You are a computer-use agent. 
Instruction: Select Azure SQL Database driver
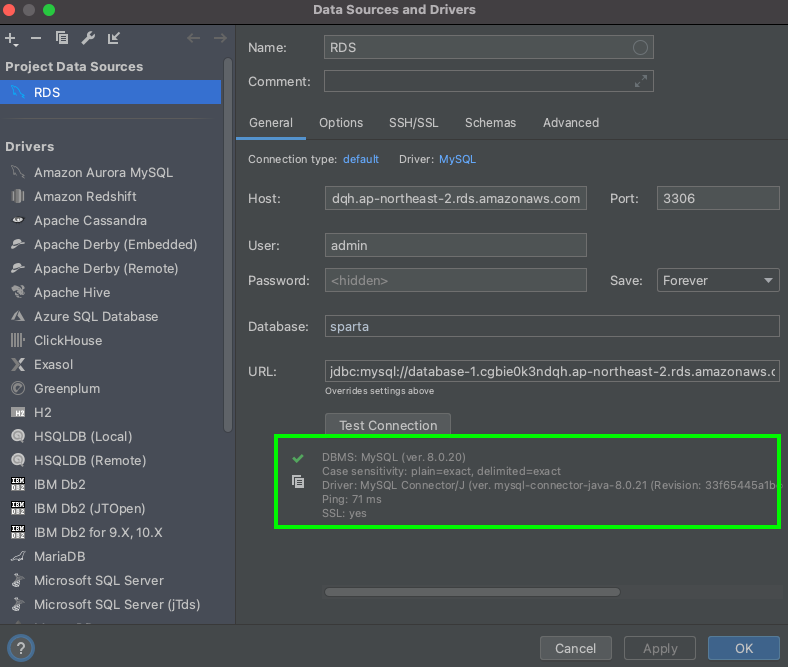point(111,317)
